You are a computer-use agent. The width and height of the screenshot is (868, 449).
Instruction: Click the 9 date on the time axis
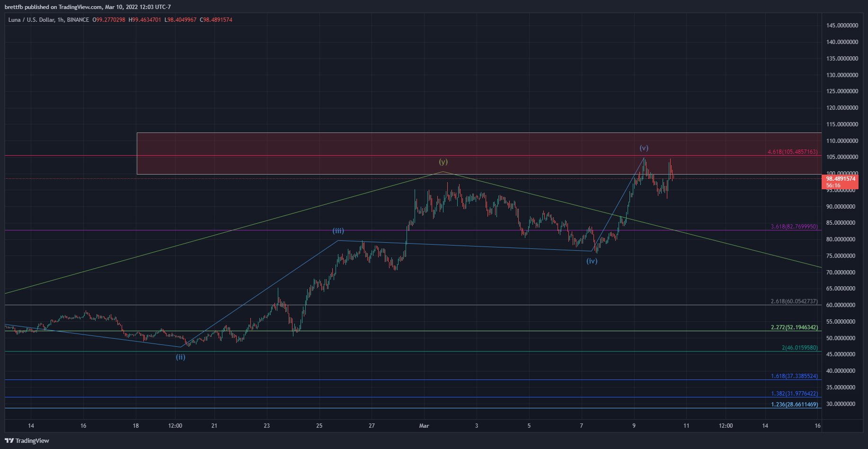tap(634, 426)
